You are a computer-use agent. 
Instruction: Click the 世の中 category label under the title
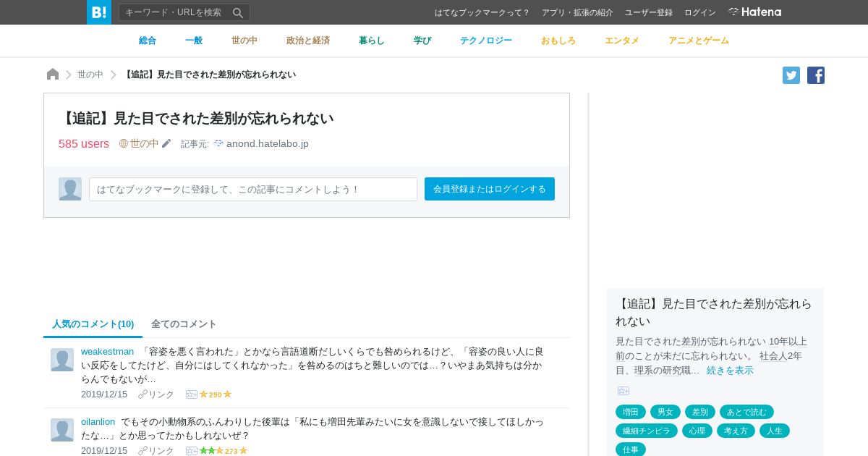pos(144,143)
